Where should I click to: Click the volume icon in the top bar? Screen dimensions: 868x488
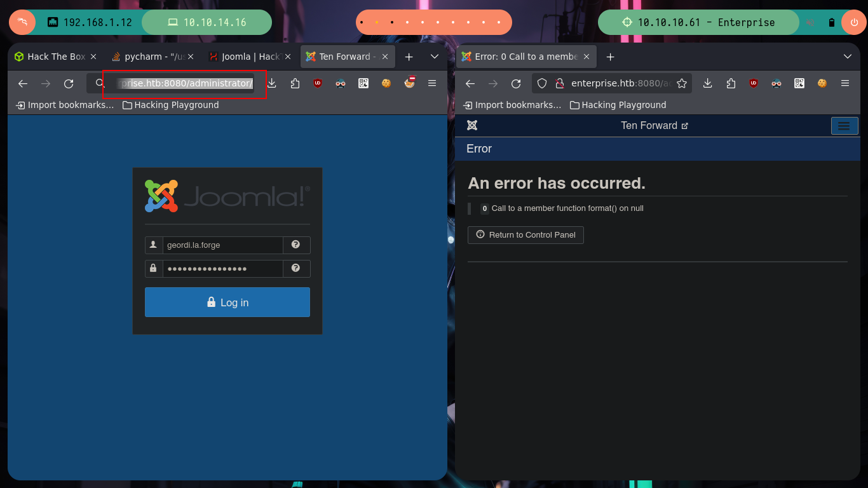tap(811, 22)
